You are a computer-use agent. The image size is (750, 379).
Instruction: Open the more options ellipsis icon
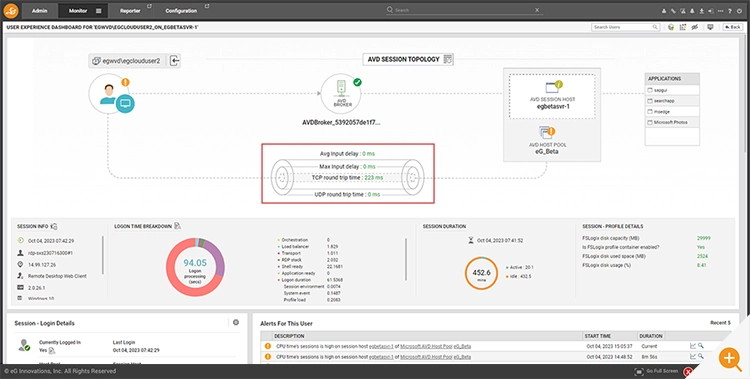[721, 11]
